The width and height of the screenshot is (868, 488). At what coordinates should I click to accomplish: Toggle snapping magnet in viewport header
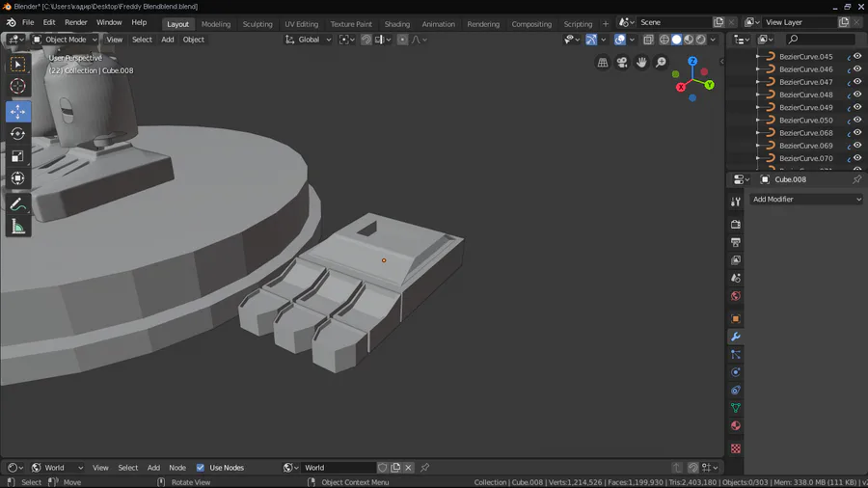[x=366, y=40]
